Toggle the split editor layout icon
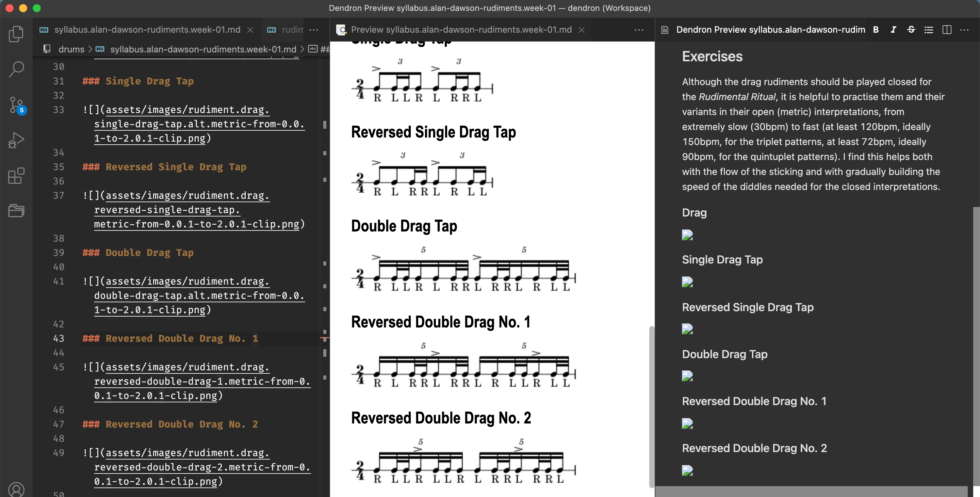This screenshot has width=980, height=497. (x=947, y=30)
